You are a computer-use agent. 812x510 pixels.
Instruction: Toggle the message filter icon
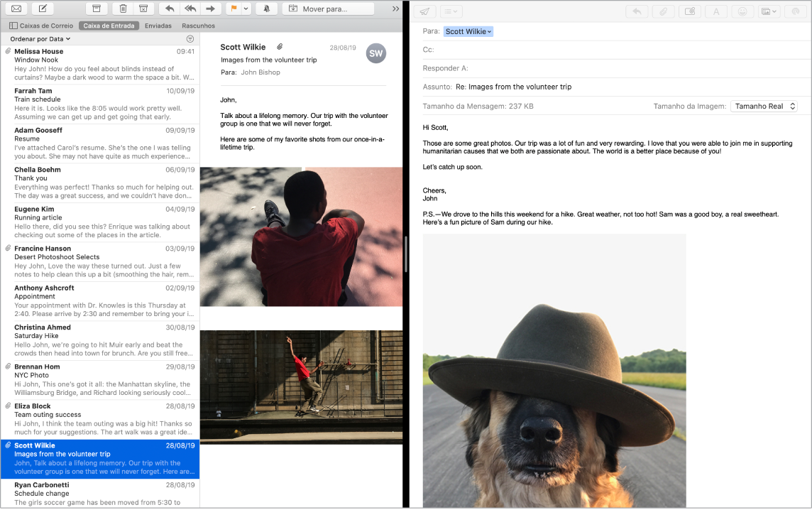coord(190,38)
